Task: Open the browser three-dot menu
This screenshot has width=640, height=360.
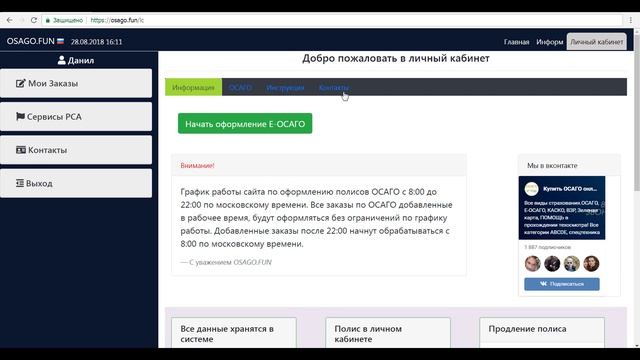Action: click(x=630, y=20)
